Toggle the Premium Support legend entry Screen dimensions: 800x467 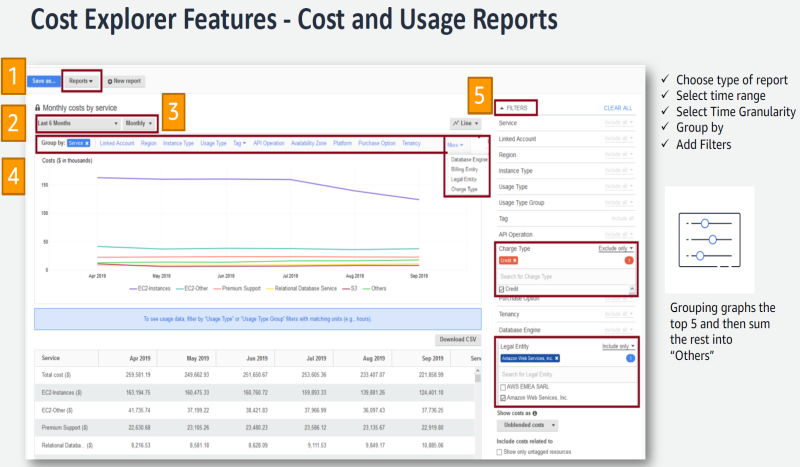[x=237, y=288]
